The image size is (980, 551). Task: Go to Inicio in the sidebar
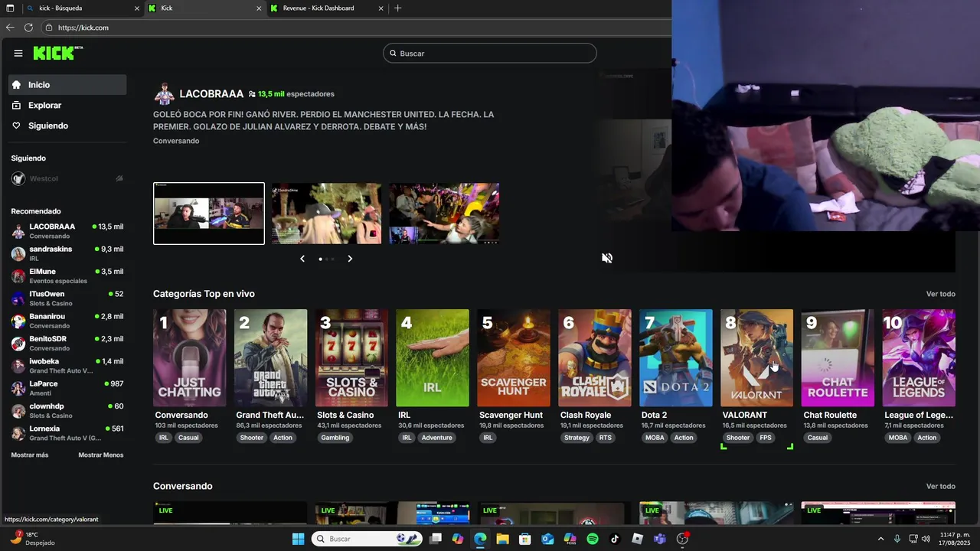(x=67, y=85)
